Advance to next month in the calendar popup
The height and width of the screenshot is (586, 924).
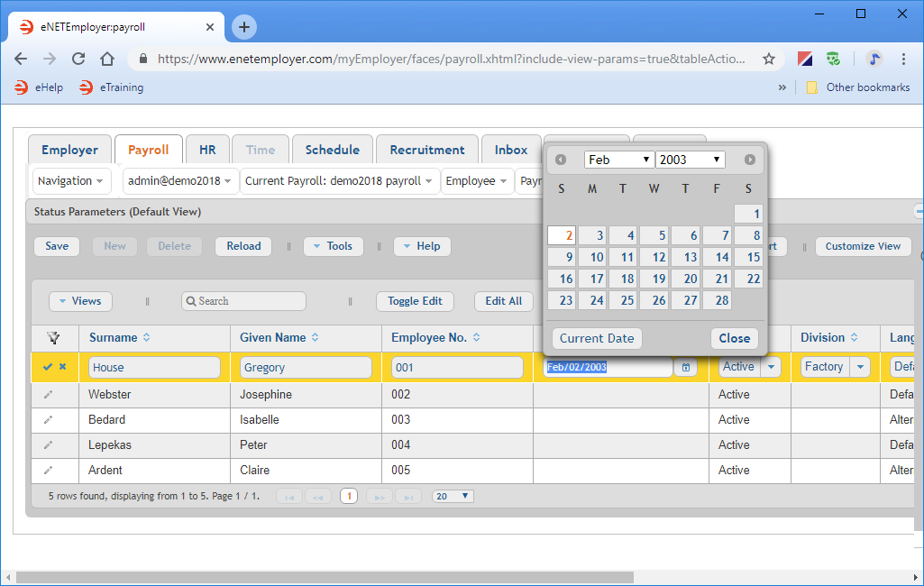pos(750,160)
